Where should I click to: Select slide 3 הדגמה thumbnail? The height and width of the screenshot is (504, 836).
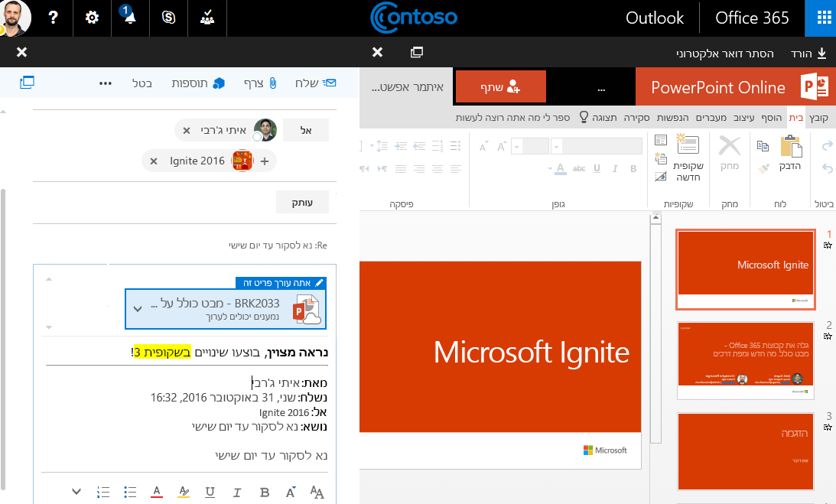point(745,451)
